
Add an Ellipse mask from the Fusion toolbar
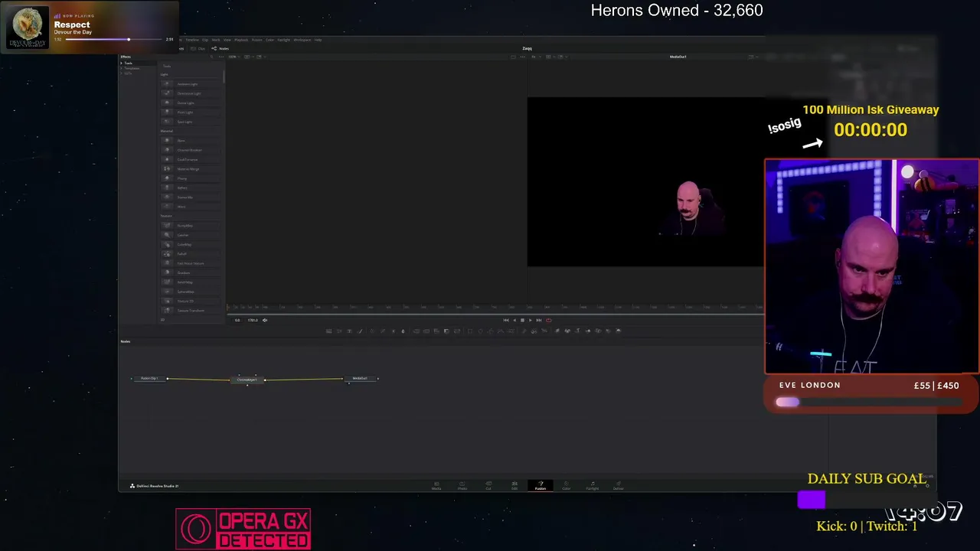(x=480, y=331)
